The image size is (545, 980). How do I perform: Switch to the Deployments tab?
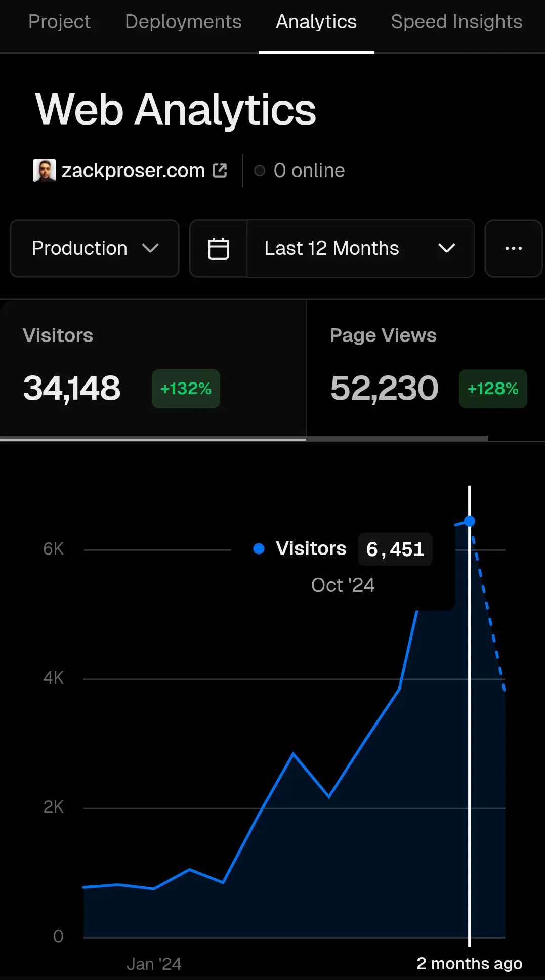tap(183, 22)
